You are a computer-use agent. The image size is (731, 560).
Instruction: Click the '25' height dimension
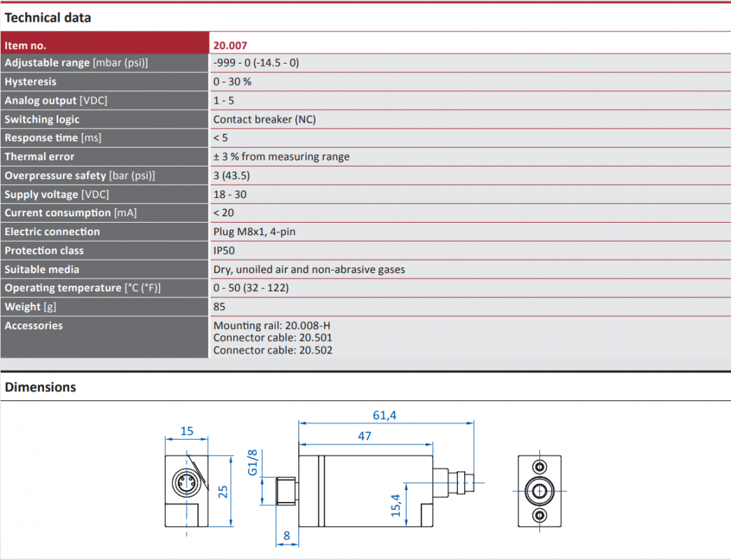[223, 492]
